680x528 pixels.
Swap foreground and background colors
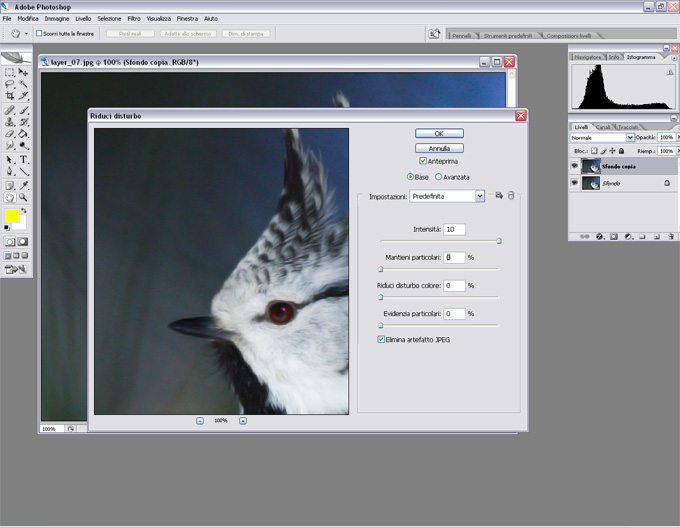(24, 210)
